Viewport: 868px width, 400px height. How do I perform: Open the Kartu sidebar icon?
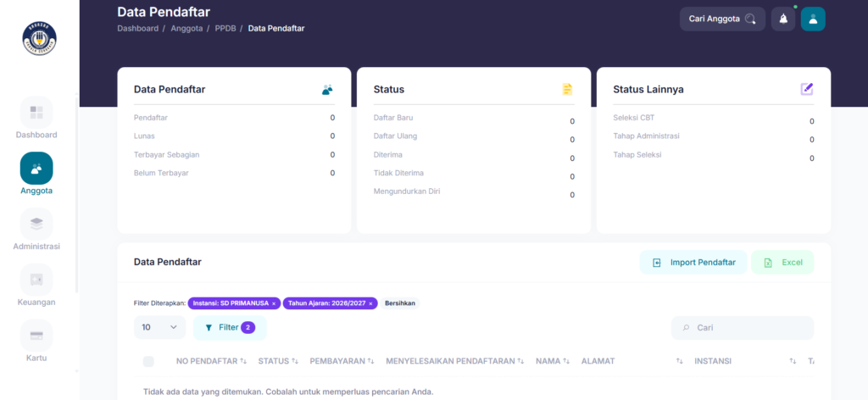36,336
